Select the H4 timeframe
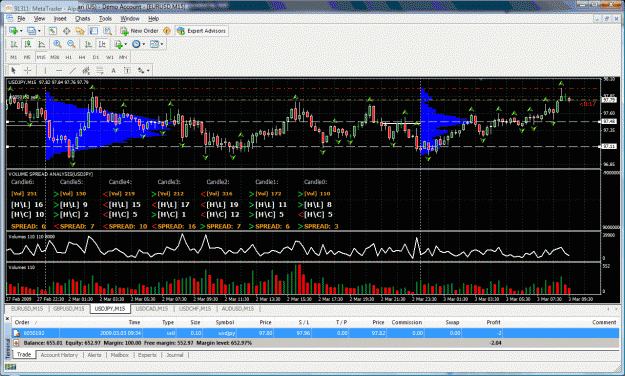Viewport: 625px width, 376px height. (x=82, y=57)
